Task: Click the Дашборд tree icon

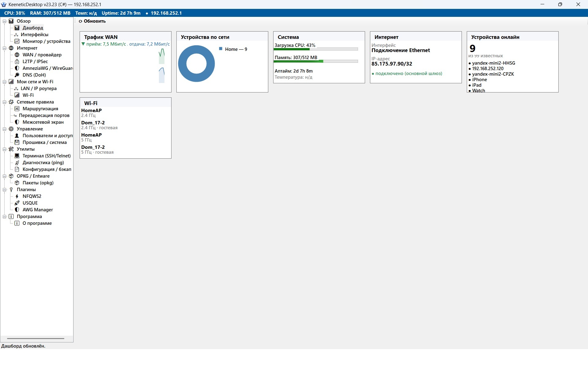Action: click(x=17, y=28)
